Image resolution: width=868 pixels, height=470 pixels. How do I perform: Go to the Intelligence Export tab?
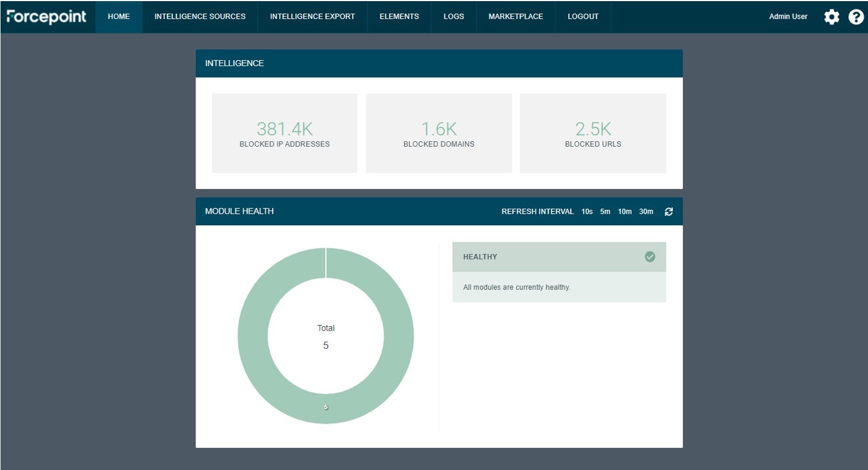(x=312, y=17)
